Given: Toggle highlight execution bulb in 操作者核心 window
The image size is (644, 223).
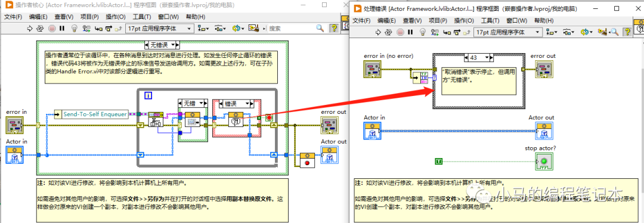Looking at the screenshot, I should tap(75, 29).
